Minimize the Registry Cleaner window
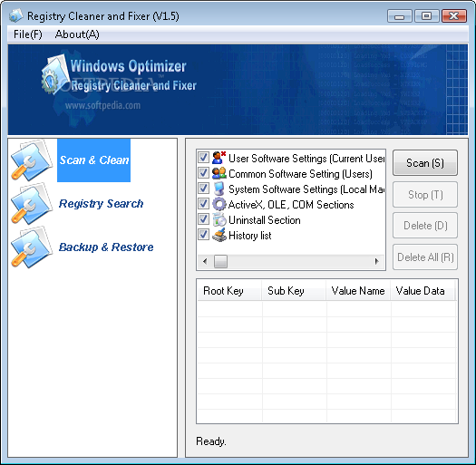Screen dimensions: 476x465 point(400,15)
